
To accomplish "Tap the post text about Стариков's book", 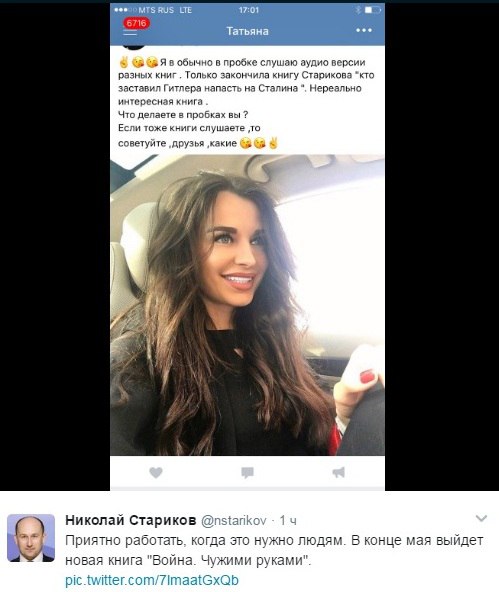I will pyautogui.click(x=246, y=102).
